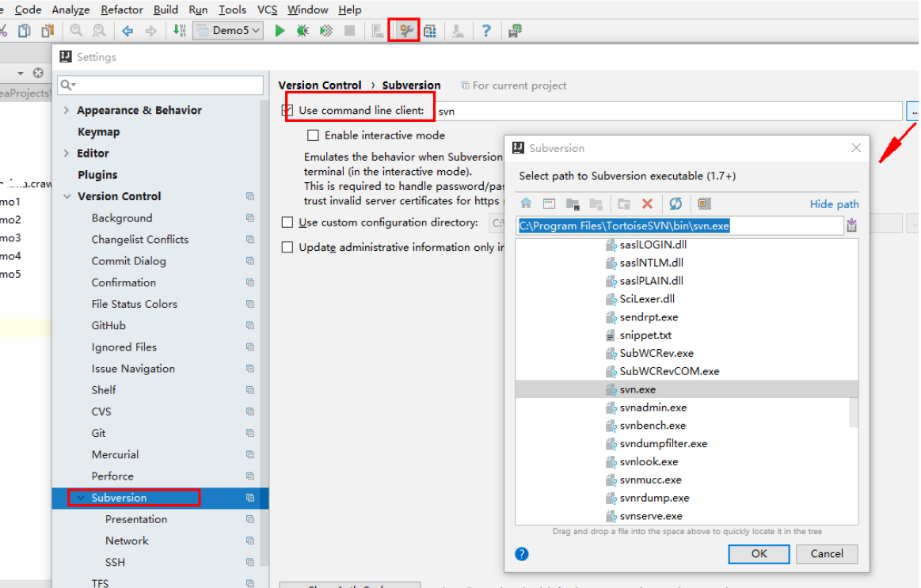921x588 pixels.
Task: Navigate Forward with the right arrow
Action: coord(151,31)
